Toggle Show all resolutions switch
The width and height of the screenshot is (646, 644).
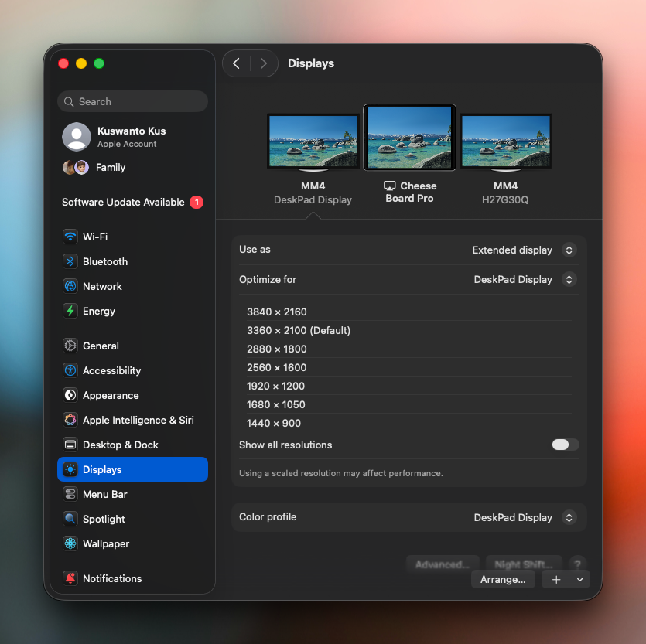point(566,445)
